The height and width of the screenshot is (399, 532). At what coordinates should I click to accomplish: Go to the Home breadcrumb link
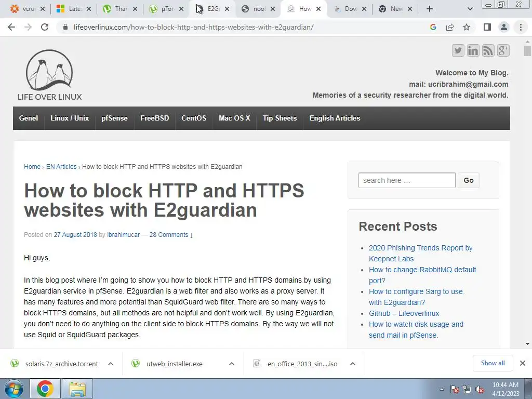click(x=32, y=167)
